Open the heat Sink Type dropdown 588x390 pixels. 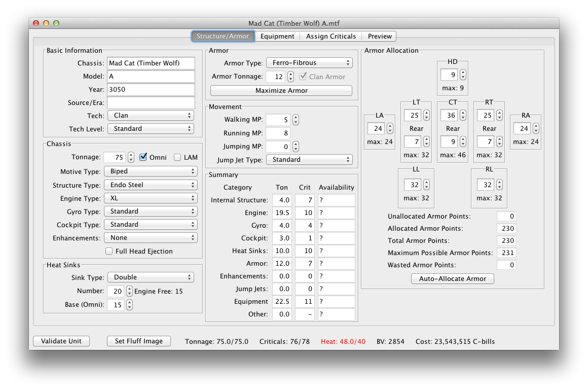[151, 277]
